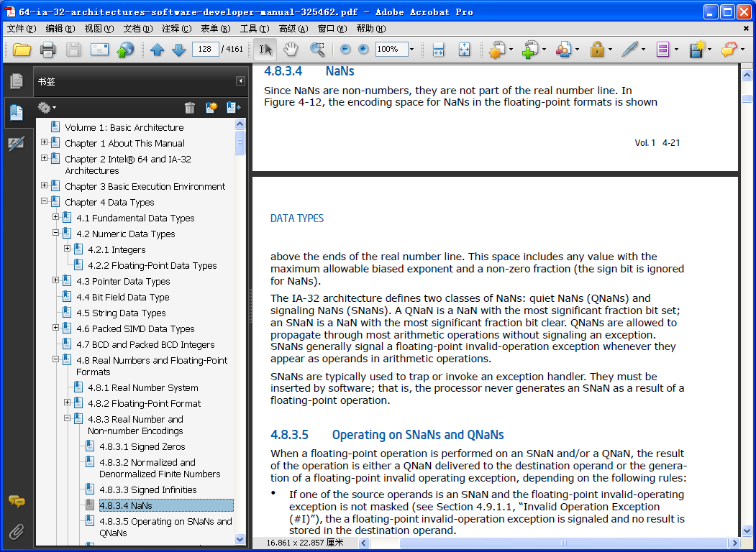The image size is (756, 552).
Task: Expand Chapter 1 About This Manual
Action: point(45,142)
